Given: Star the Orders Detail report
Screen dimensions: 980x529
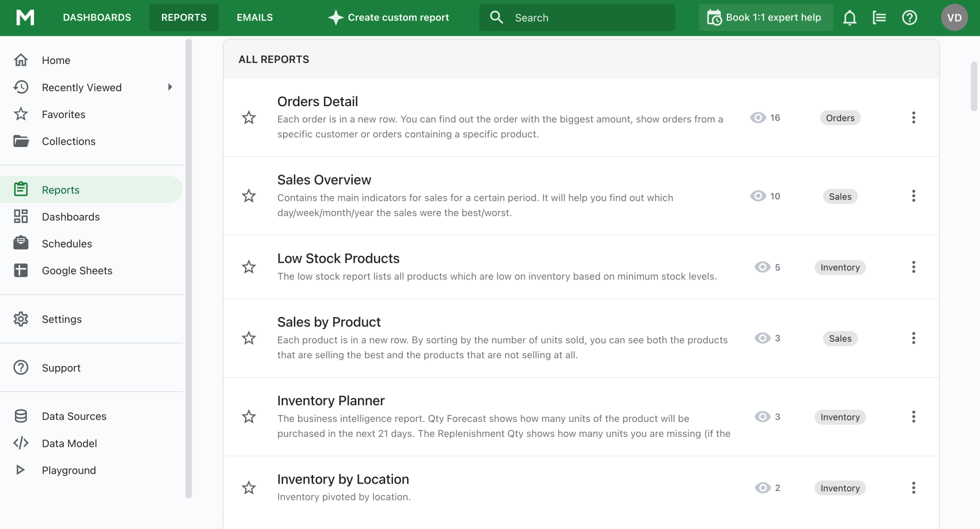Looking at the screenshot, I should pos(249,118).
